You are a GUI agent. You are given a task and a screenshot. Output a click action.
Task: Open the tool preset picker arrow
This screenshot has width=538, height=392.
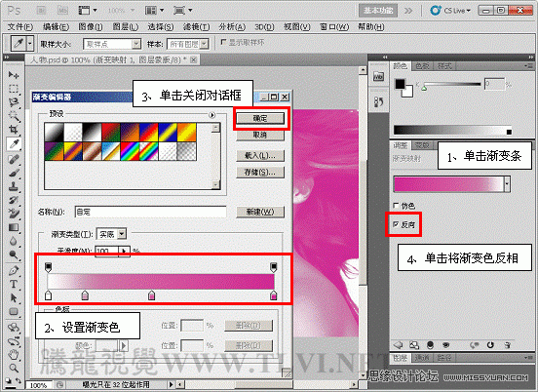[x=30, y=44]
